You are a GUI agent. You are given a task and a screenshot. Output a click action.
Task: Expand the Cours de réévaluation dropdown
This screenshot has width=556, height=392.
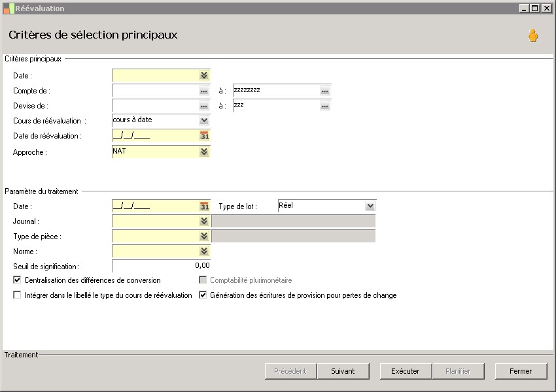tap(204, 121)
